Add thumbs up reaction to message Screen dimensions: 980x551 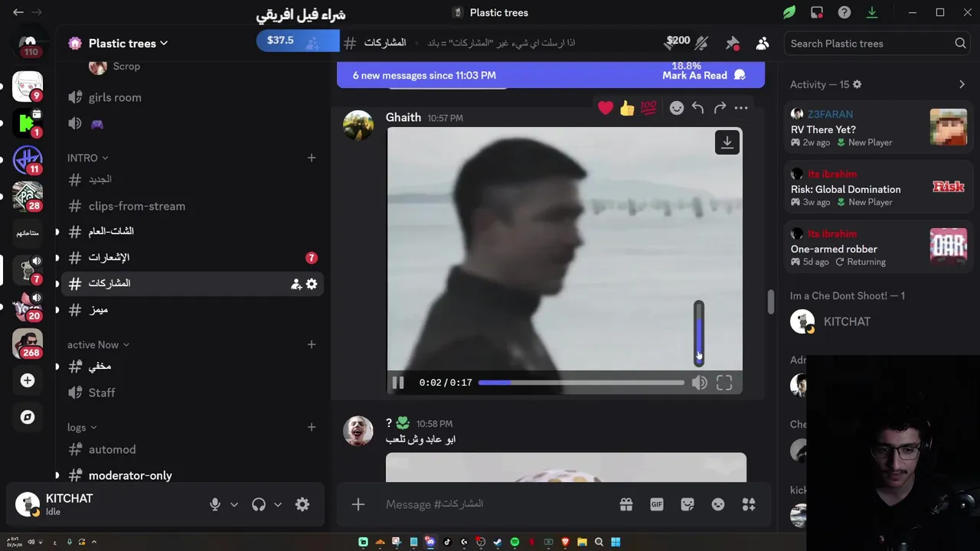click(x=627, y=108)
